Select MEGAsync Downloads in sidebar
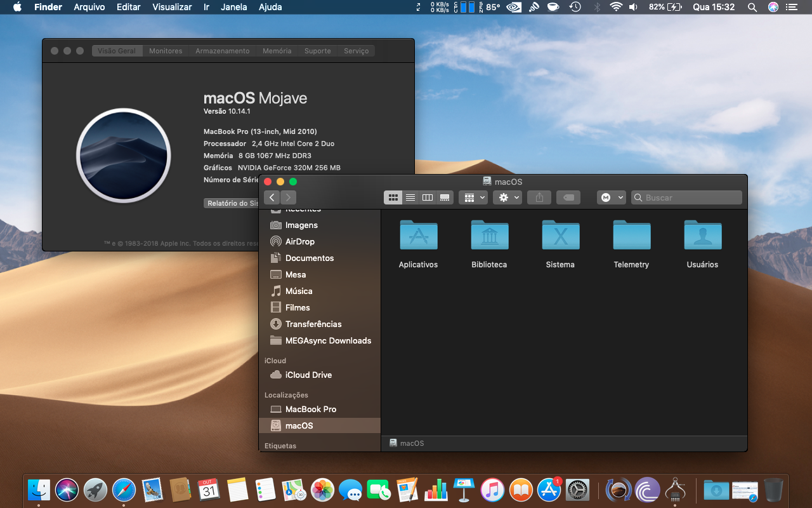 pyautogui.click(x=320, y=340)
